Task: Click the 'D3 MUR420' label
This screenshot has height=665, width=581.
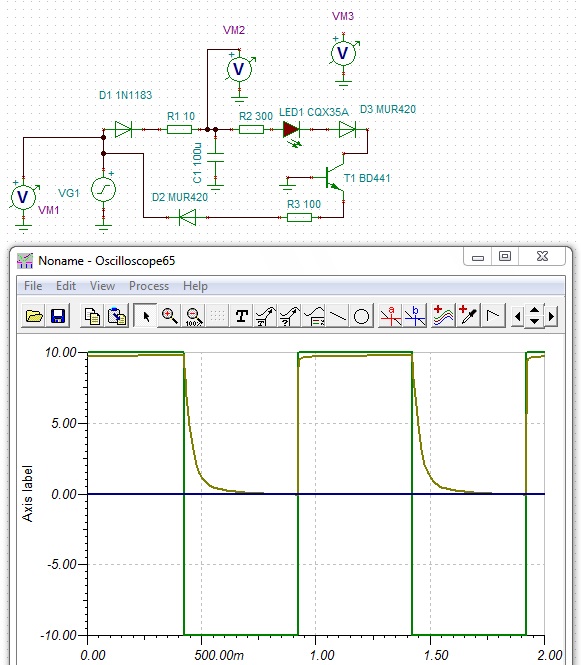Action: click(x=388, y=109)
